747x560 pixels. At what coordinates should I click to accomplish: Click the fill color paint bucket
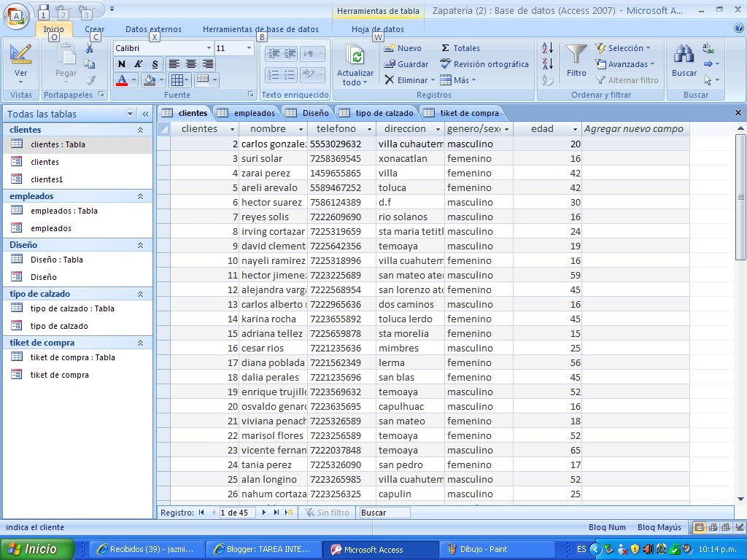click(x=150, y=79)
